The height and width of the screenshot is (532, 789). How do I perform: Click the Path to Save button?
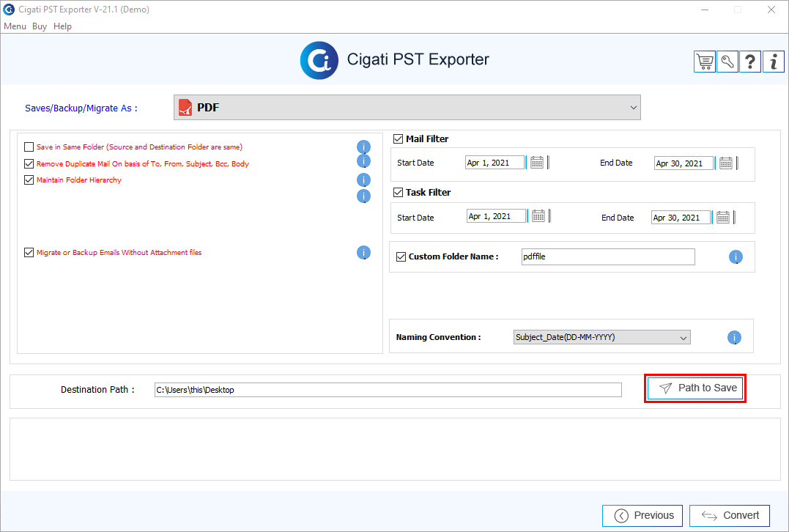(695, 388)
